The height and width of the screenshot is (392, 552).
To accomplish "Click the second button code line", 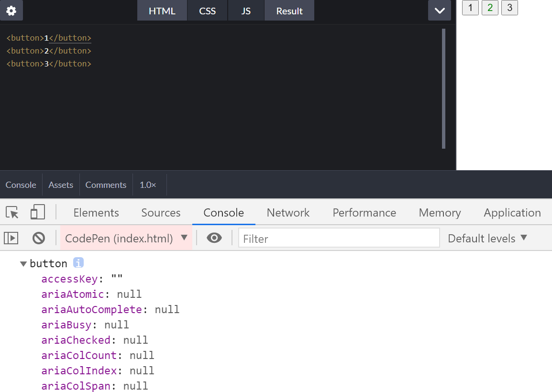I will click(49, 51).
